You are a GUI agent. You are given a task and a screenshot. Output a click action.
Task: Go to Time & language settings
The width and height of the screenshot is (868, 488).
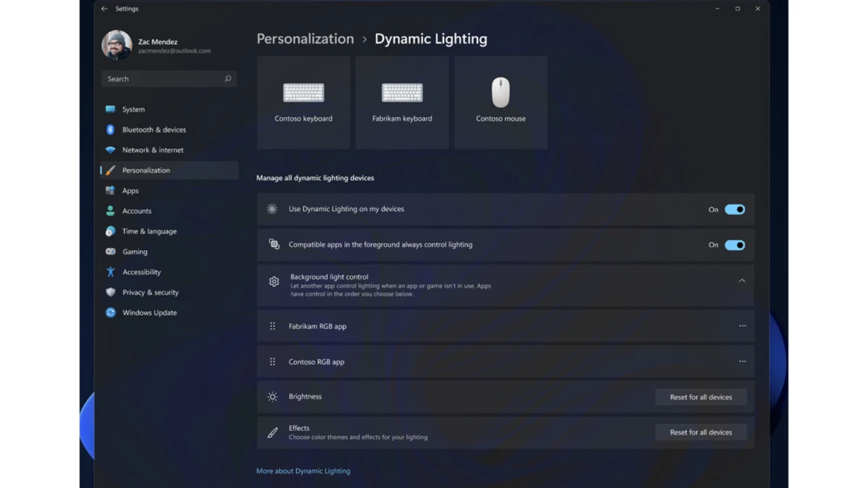coord(169,231)
